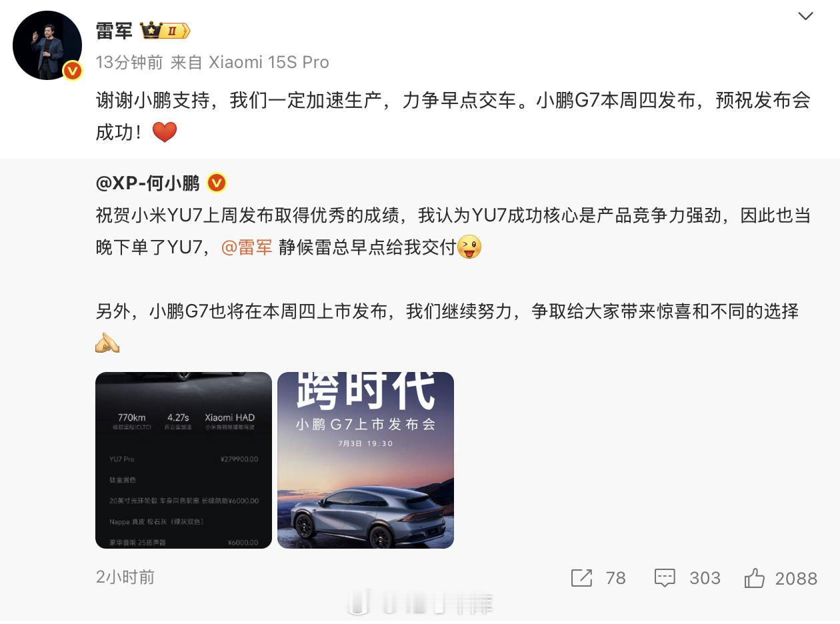
Task: Click the tongue-out emoji in quoted post
Action: point(470,247)
